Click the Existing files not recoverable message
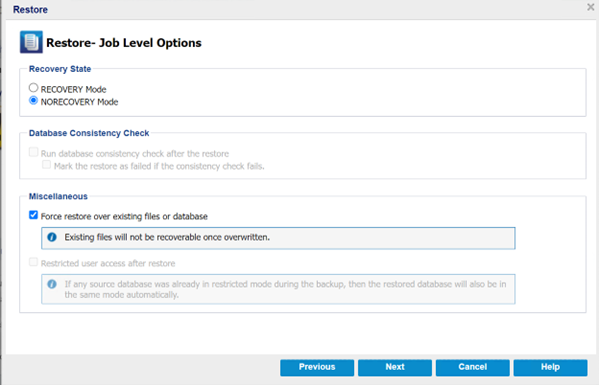 click(167, 237)
